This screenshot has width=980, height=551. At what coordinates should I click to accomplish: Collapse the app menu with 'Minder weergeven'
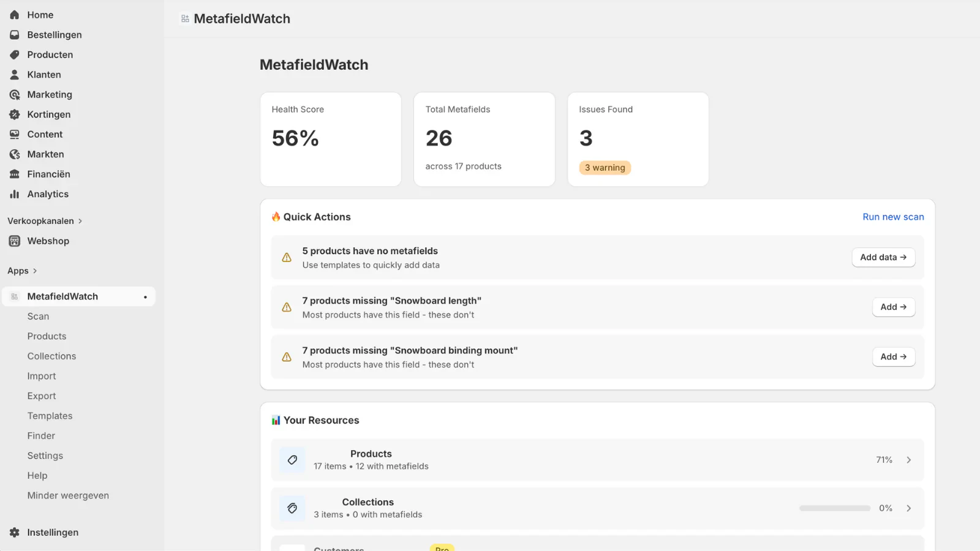68,495
